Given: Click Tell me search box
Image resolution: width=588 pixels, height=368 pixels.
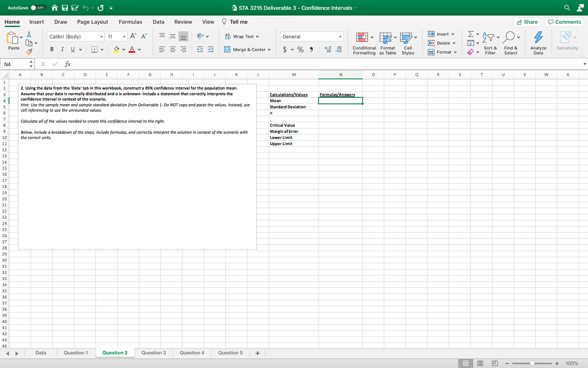Looking at the screenshot, I should click(235, 22).
